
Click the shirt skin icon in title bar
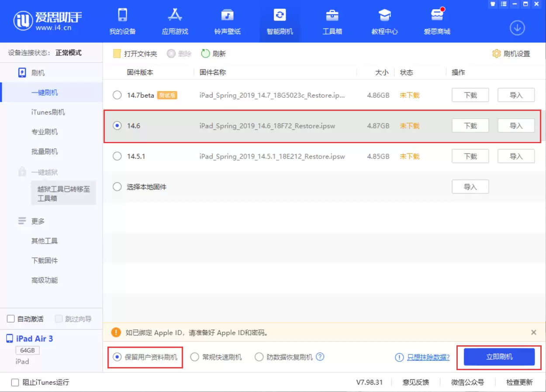(x=493, y=4)
